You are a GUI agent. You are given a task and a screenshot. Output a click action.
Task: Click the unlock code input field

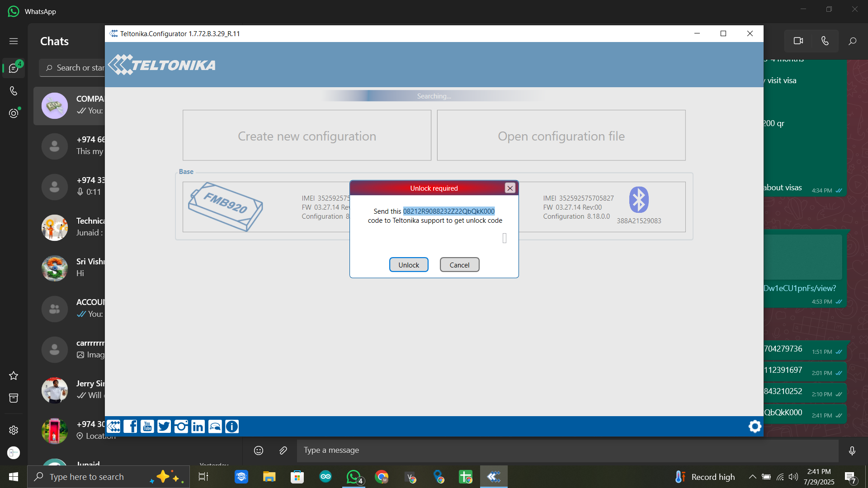505,238
